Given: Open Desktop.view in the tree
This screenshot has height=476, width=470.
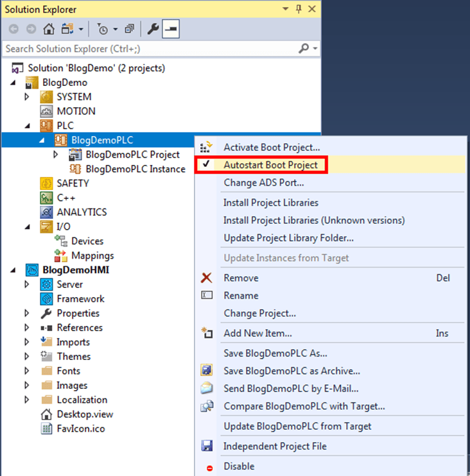Looking at the screenshot, I should pos(85,414).
